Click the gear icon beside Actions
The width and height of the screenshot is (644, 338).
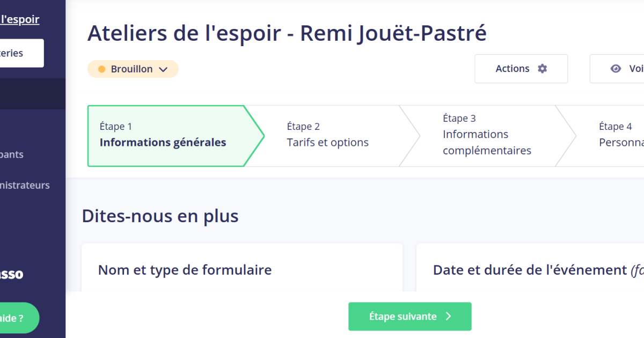coord(543,69)
